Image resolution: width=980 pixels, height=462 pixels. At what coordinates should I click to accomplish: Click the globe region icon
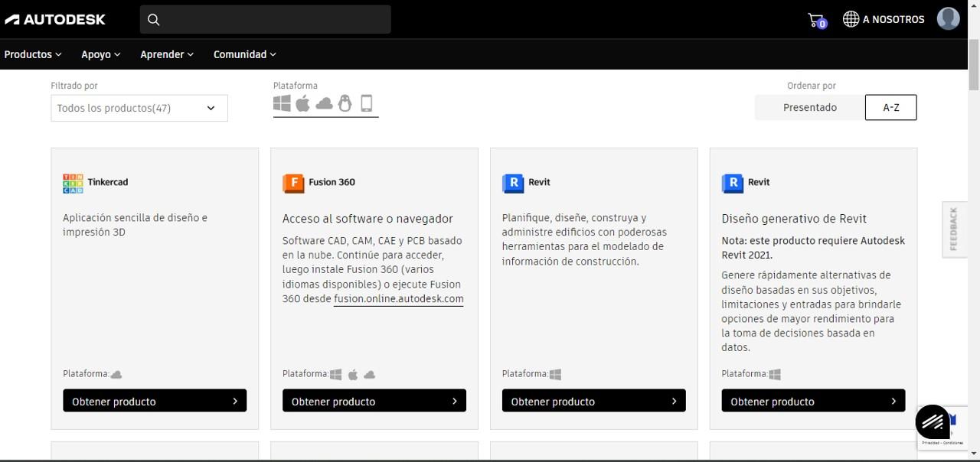pos(851,19)
